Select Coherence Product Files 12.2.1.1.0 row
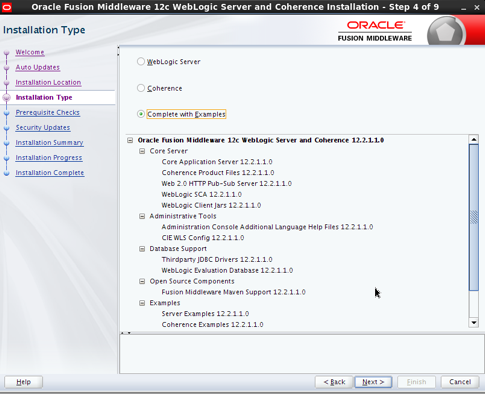485x394 pixels. (x=218, y=173)
